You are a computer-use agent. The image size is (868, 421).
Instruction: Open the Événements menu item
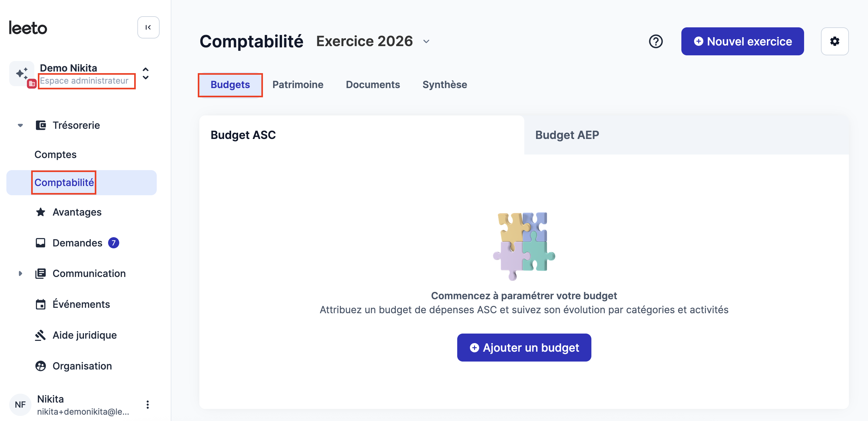click(x=81, y=304)
